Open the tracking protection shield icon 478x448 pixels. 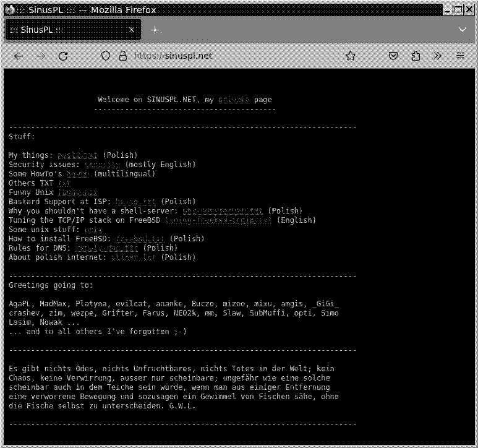(106, 56)
